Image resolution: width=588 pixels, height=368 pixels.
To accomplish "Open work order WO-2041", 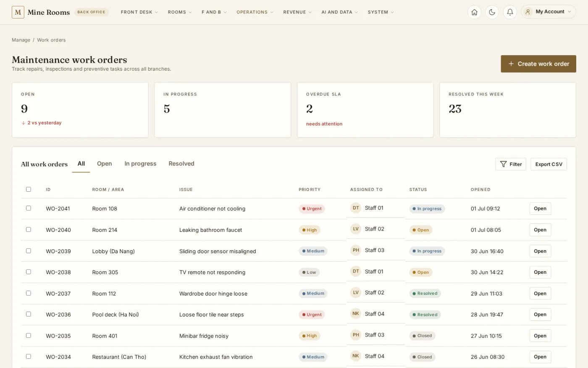I will click(x=540, y=209).
